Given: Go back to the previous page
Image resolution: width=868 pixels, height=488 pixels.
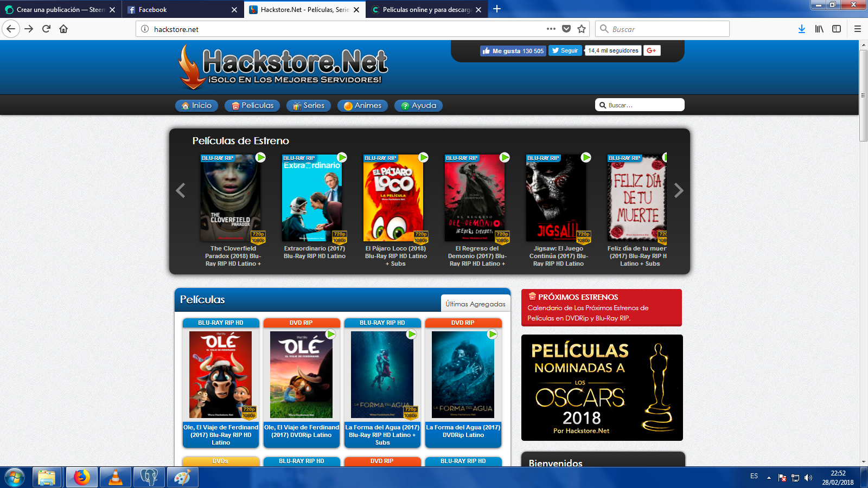Looking at the screenshot, I should coord(11,29).
